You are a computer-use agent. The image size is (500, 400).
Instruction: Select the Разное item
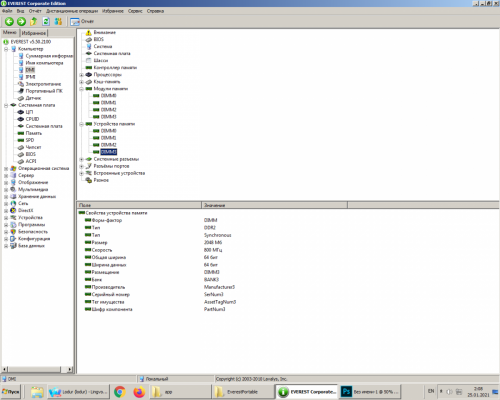point(101,180)
